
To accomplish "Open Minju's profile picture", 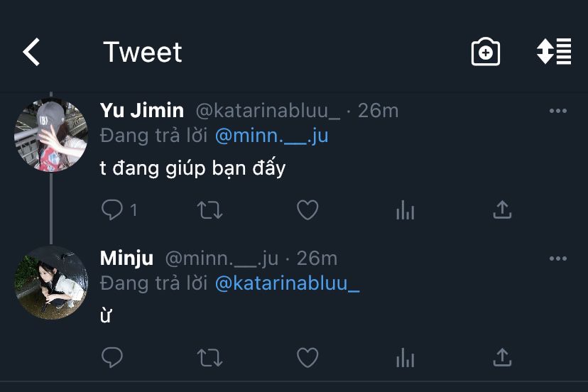I will 50,283.
